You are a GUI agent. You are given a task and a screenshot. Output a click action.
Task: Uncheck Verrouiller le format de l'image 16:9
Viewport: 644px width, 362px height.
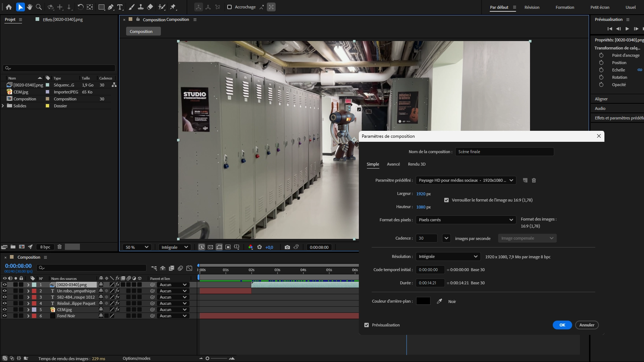tap(446, 200)
